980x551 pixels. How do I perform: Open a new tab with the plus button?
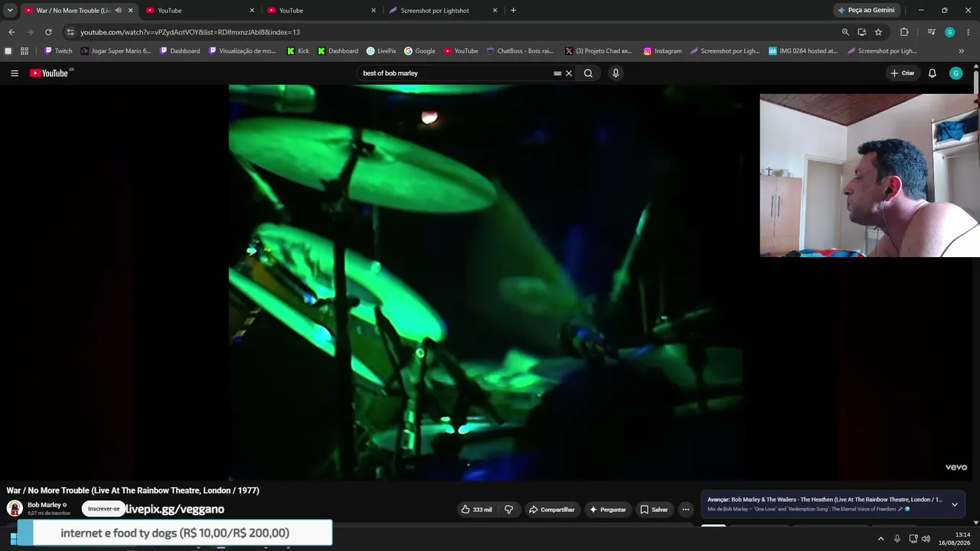click(513, 11)
